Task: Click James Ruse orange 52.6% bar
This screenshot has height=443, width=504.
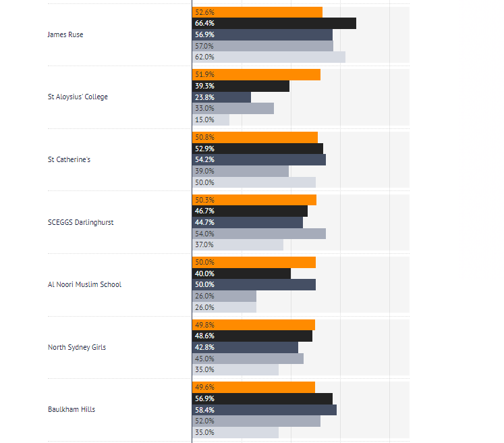Action: [257, 12]
